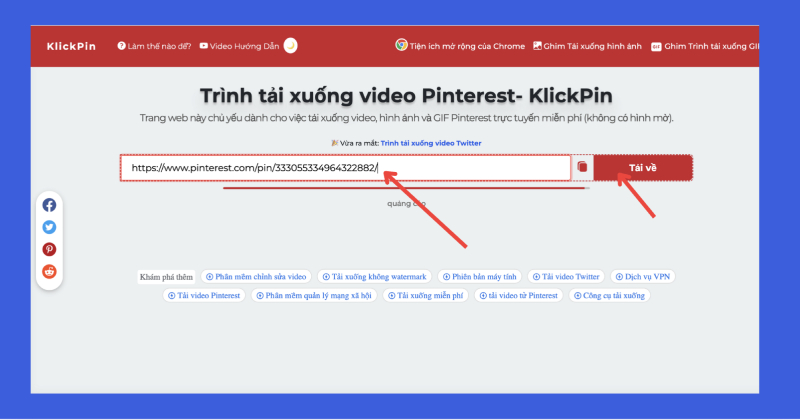This screenshot has height=420, width=800.
Task: Open 'Tải video Twitter' tag
Action: (x=566, y=277)
